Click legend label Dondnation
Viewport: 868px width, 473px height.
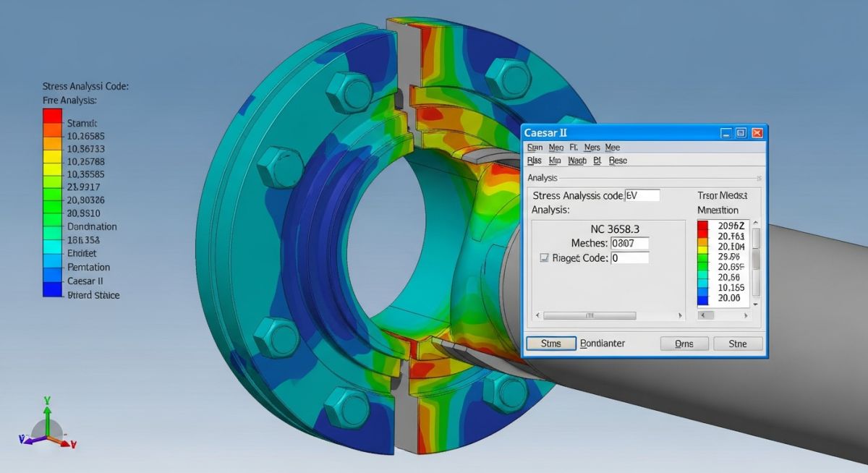tap(92, 226)
